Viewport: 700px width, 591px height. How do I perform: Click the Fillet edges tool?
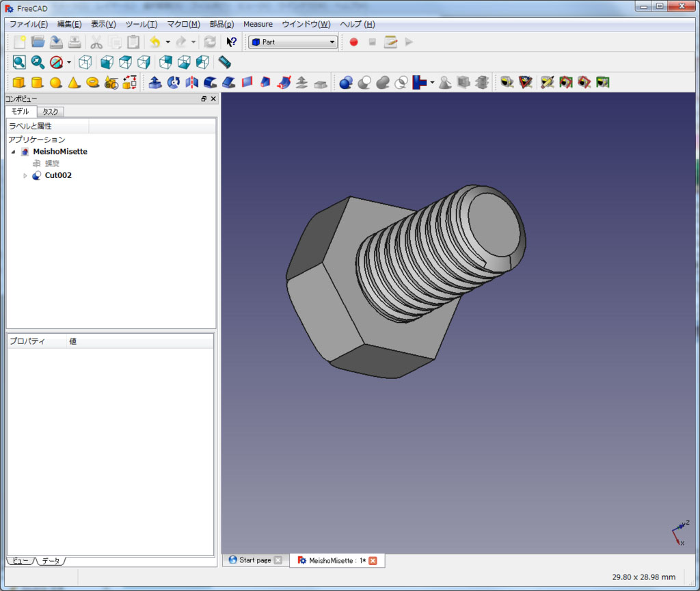(x=211, y=82)
